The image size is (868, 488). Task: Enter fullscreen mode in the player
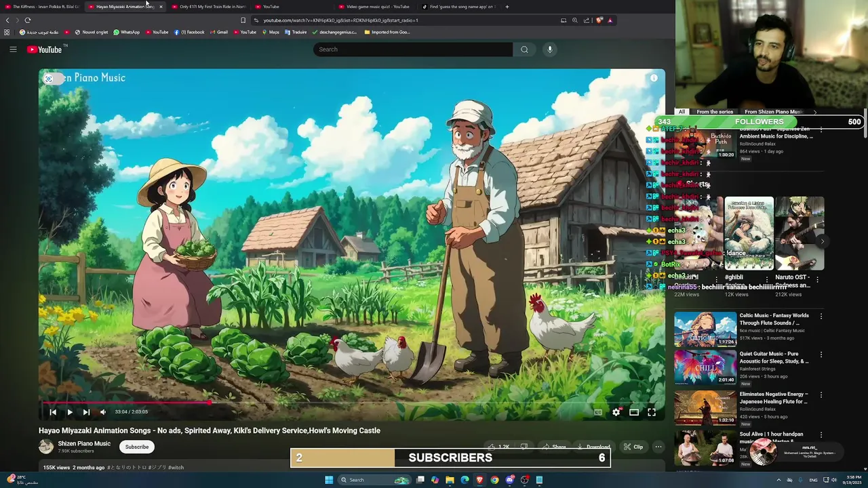(652, 412)
